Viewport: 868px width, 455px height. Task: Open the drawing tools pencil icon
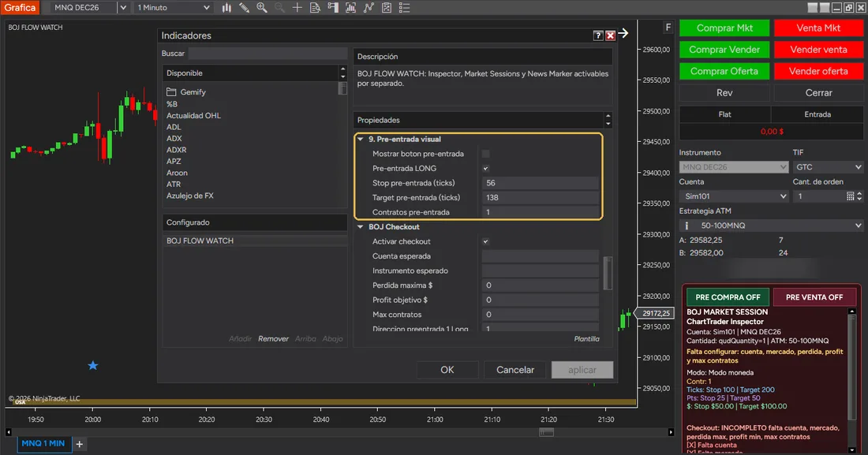click(244, 8)
